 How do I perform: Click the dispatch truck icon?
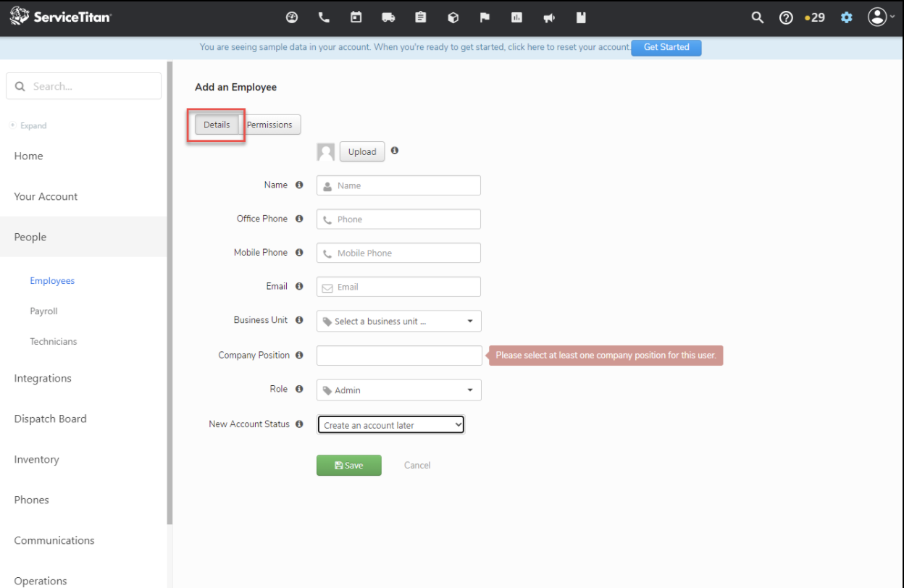point(388,17)
